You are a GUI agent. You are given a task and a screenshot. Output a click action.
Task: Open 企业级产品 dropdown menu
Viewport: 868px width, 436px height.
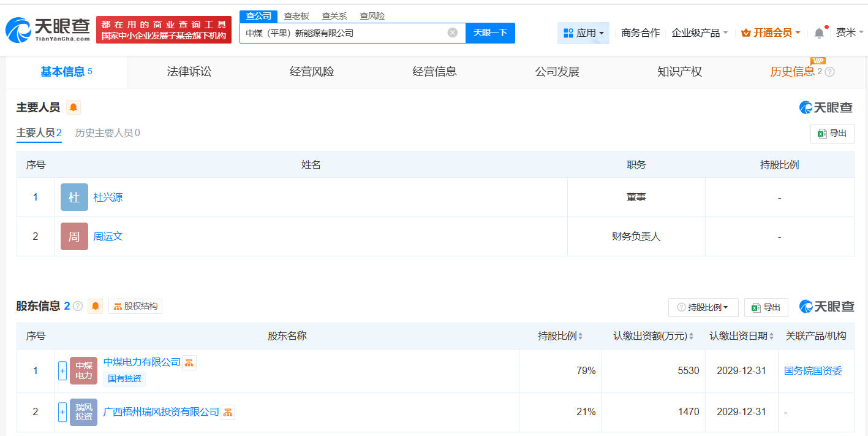(700, 33)
